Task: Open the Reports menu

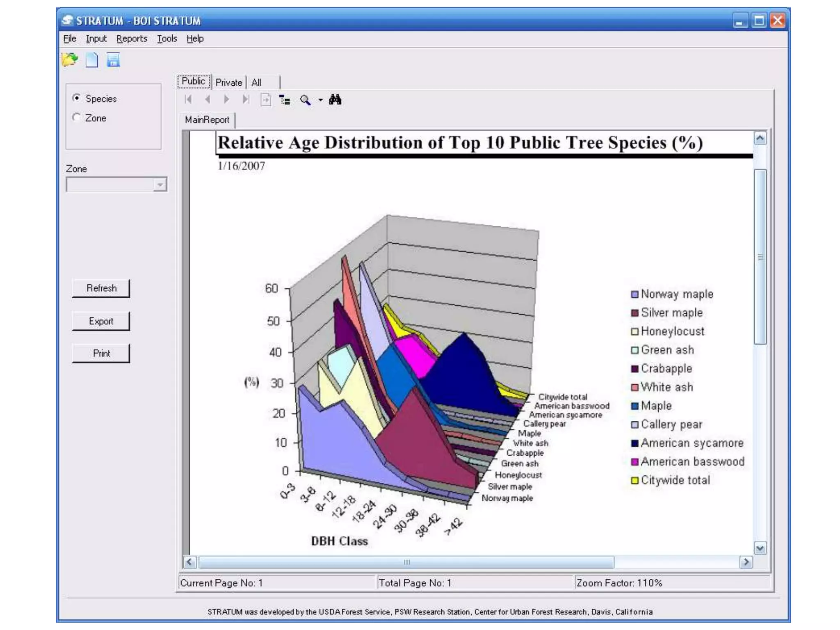Action: (x=132, y=39)
